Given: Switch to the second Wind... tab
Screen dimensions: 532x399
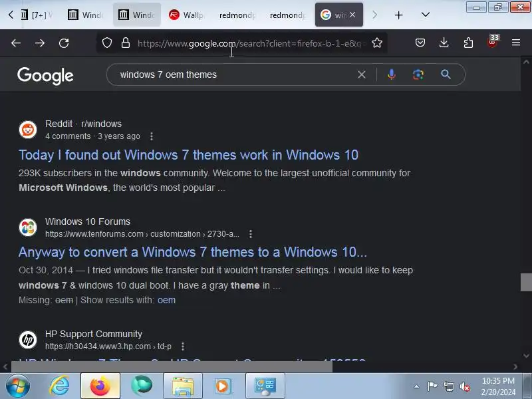Looking at the screenshot, I should [x=137, y=15].
